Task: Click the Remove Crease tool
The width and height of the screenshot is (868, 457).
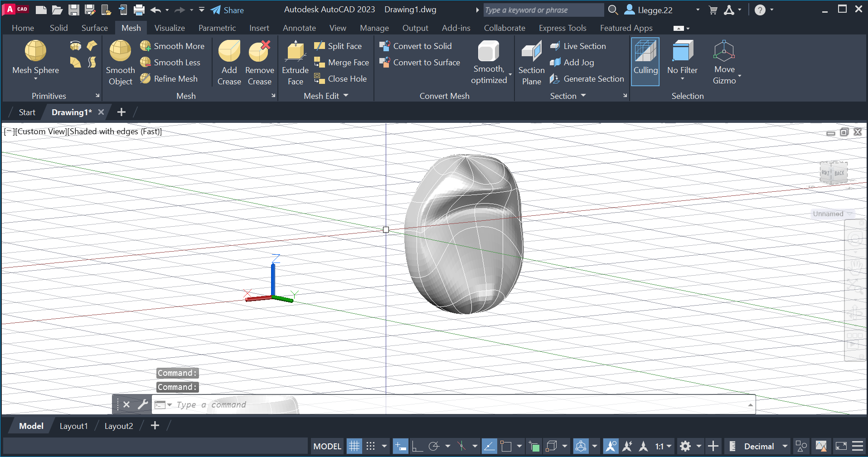Action: (260, 63)
